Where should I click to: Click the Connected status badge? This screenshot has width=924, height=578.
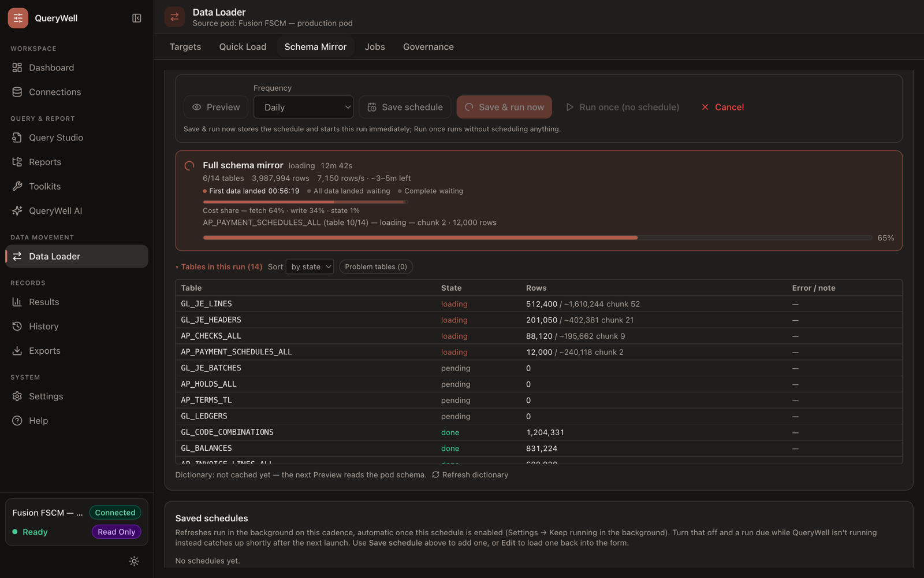115,513
